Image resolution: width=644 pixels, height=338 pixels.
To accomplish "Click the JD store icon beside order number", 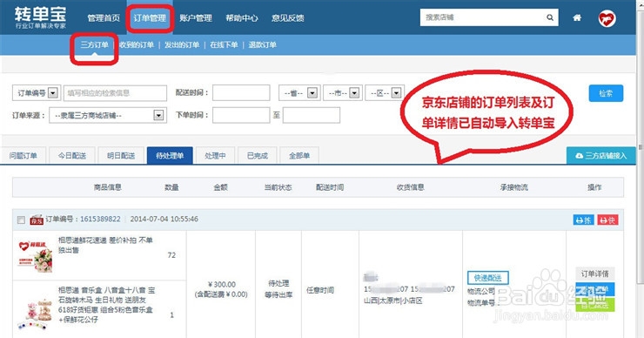I will point(37,220).
